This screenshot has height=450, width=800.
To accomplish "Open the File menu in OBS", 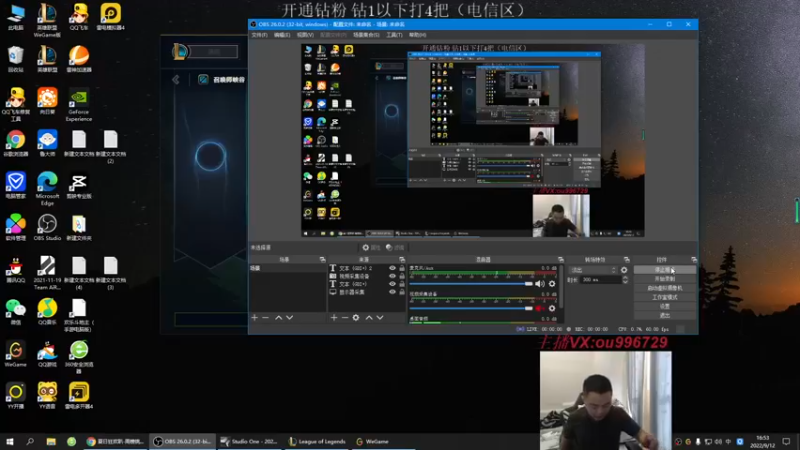I will 259,35.
